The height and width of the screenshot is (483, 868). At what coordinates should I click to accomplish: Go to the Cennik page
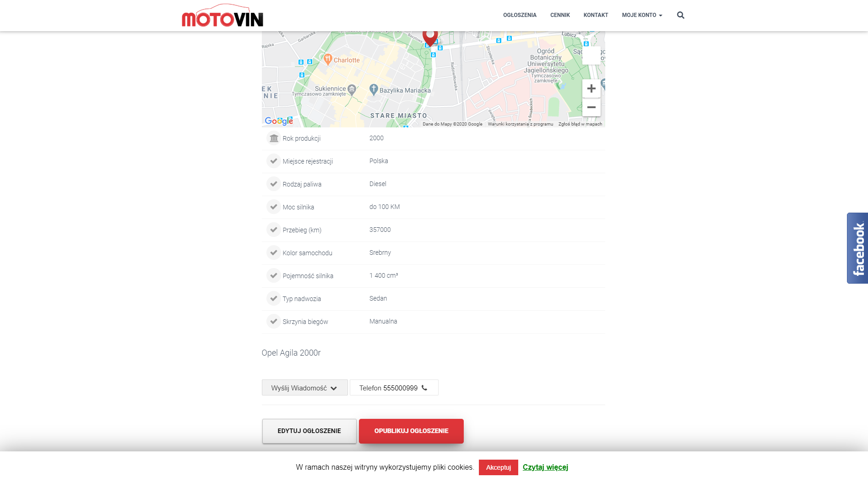coord(560,15)
